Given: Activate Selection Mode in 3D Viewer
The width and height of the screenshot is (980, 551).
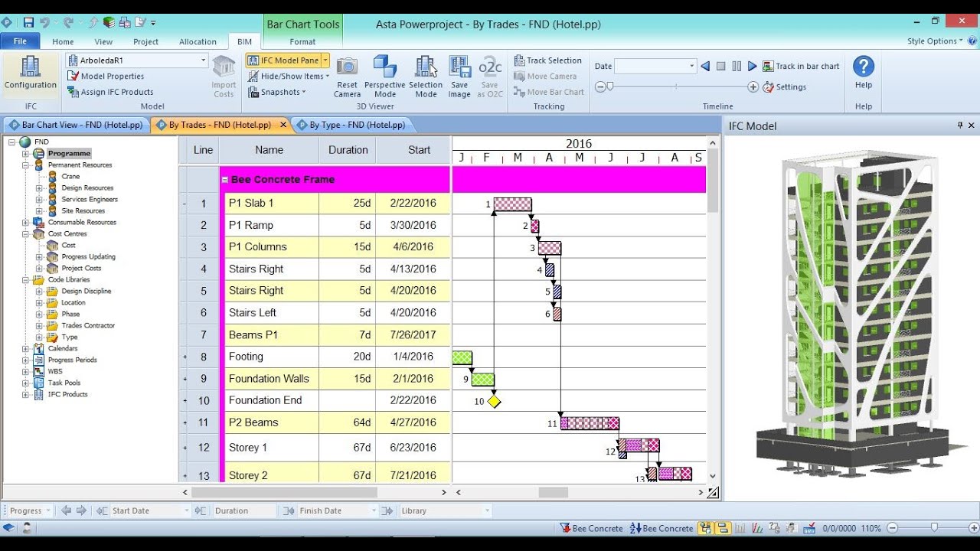Looking at the screenshot, I should 426,77.
